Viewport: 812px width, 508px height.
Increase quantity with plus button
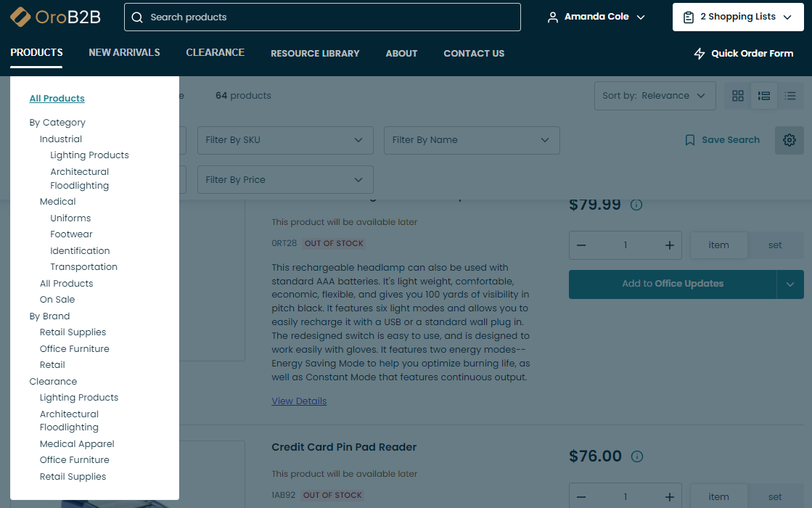tap(670, 245)
